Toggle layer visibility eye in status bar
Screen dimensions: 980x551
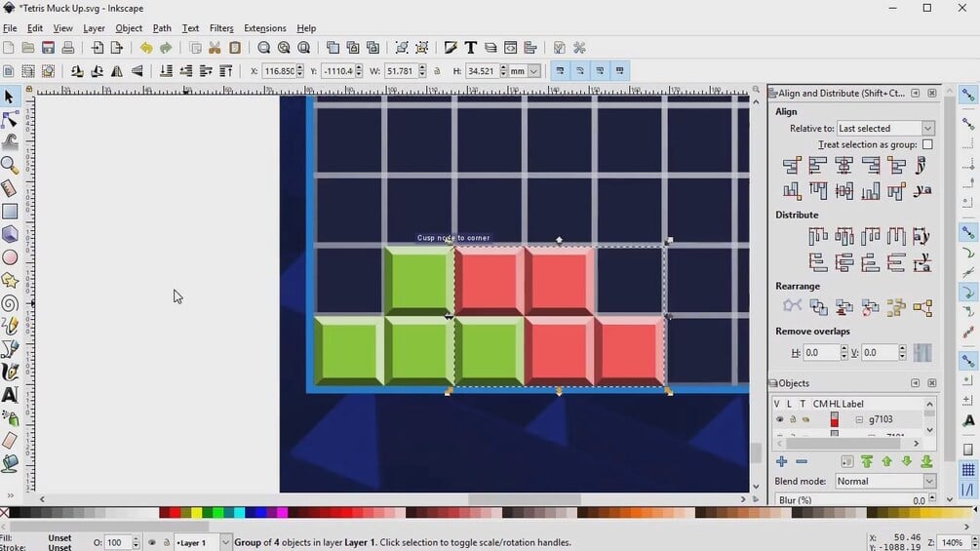(152, 542)
